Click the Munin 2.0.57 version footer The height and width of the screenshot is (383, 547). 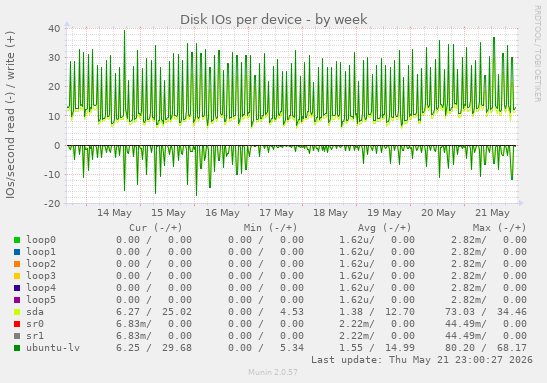coord(273,372)
